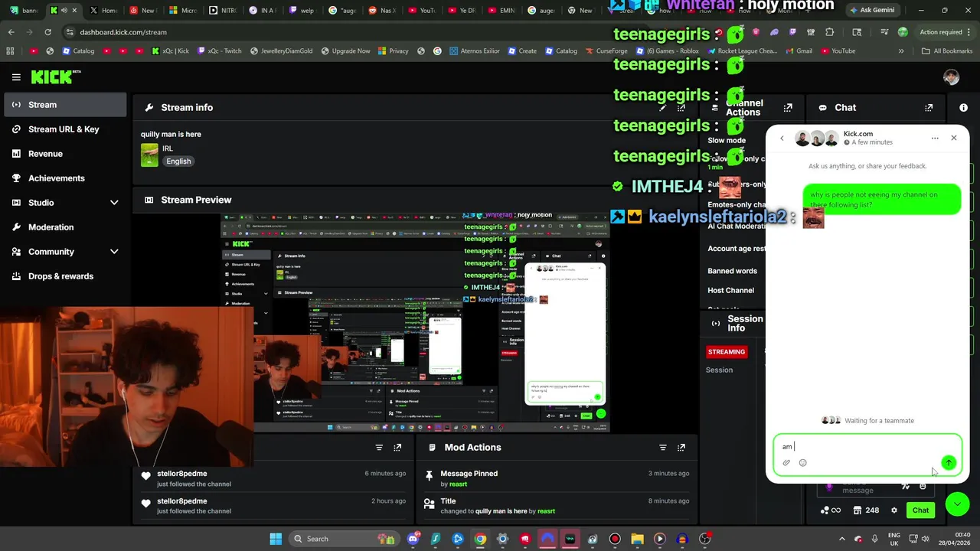Image resolution: width=980 pixels, height=551 pixels.
Task: Show more bookmarks with the chevron
Action: tap(901, 51)
